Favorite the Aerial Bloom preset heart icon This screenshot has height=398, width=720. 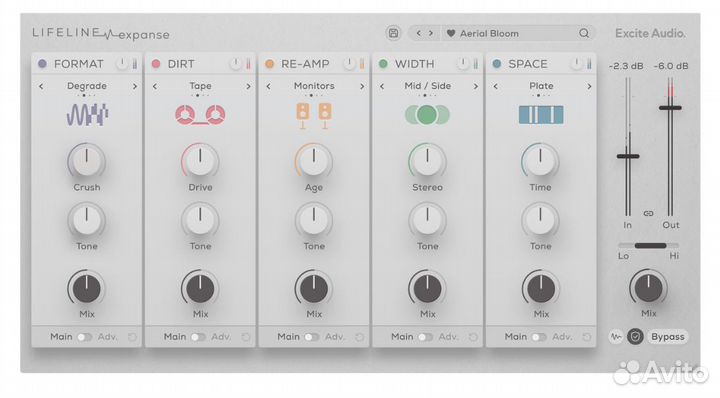click(451, 33)
